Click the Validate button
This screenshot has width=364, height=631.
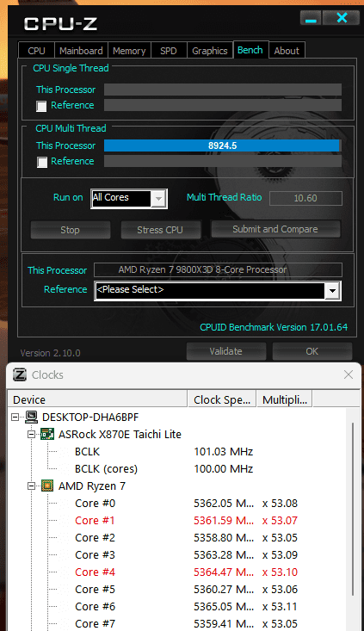click(x=226, y=351)
